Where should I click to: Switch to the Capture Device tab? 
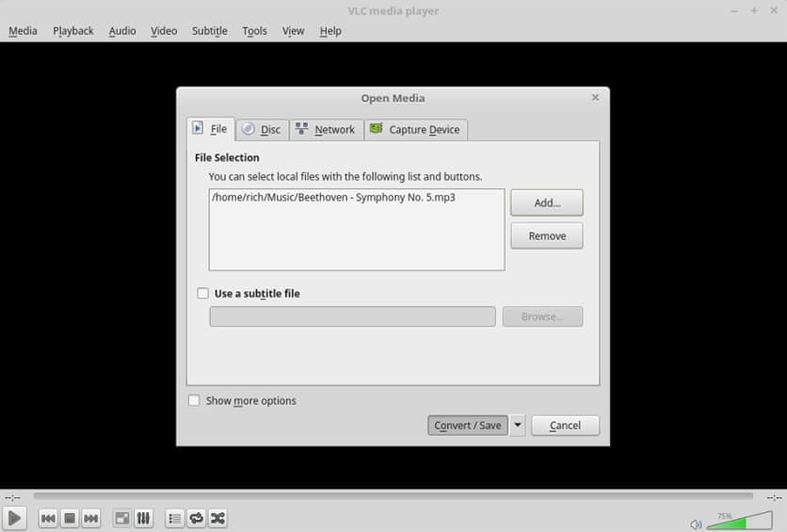pyautogui.click(x=415, y=130)
